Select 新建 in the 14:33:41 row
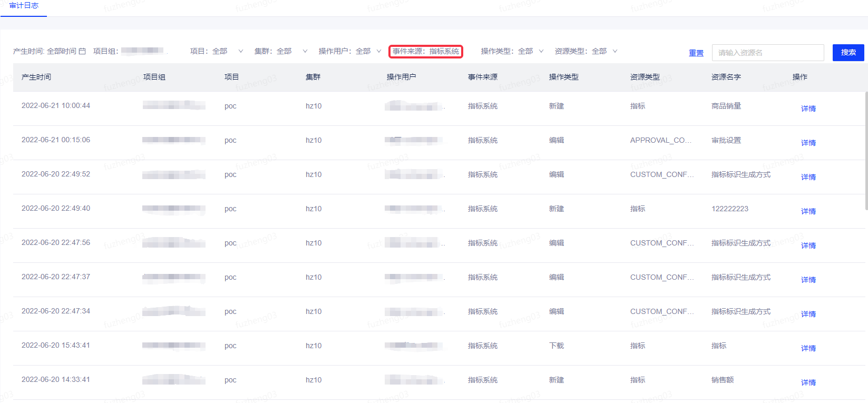The width and height of the screenshot is (868, 403). (557, 380)
